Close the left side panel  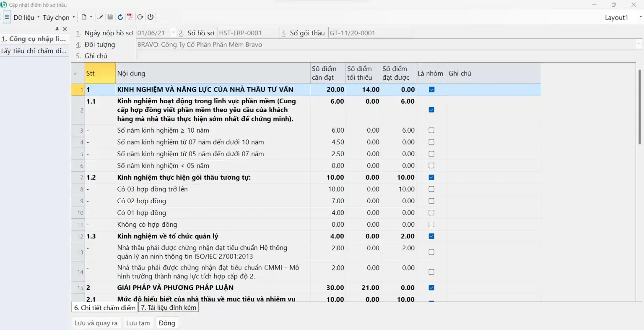click(x=65, y=29)
